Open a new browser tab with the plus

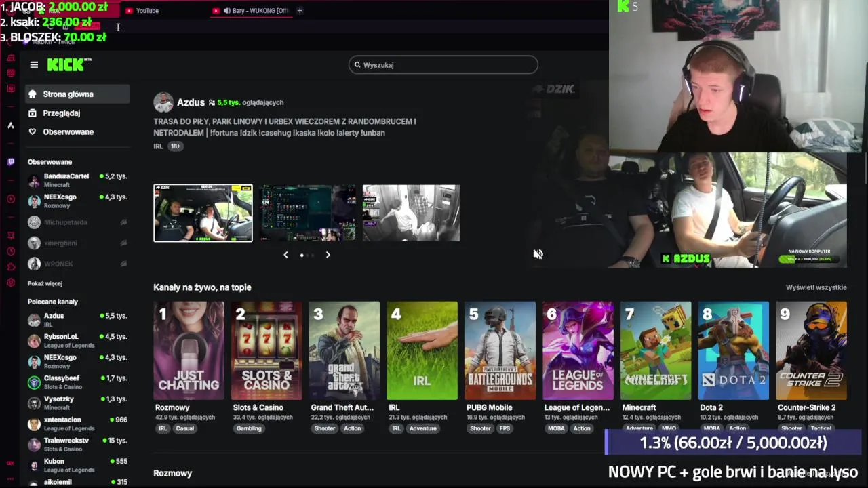pos(300,11)
